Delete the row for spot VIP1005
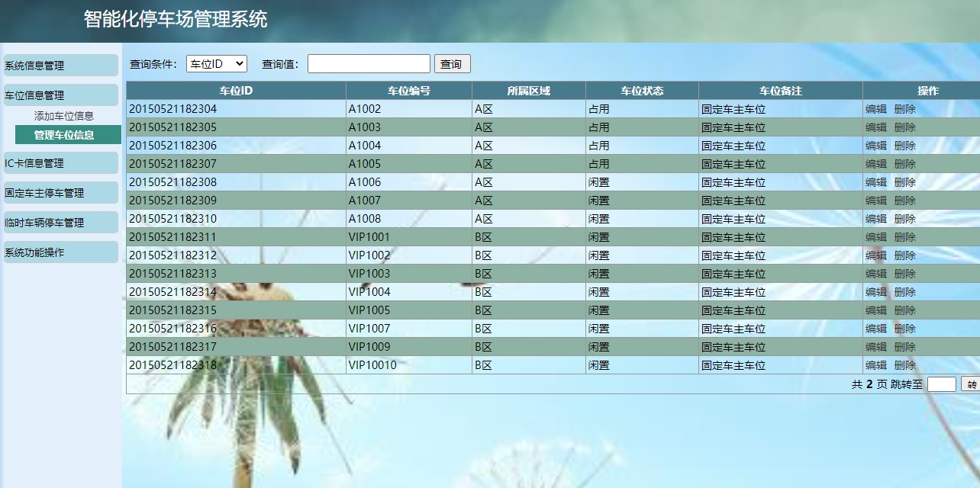 904,310
